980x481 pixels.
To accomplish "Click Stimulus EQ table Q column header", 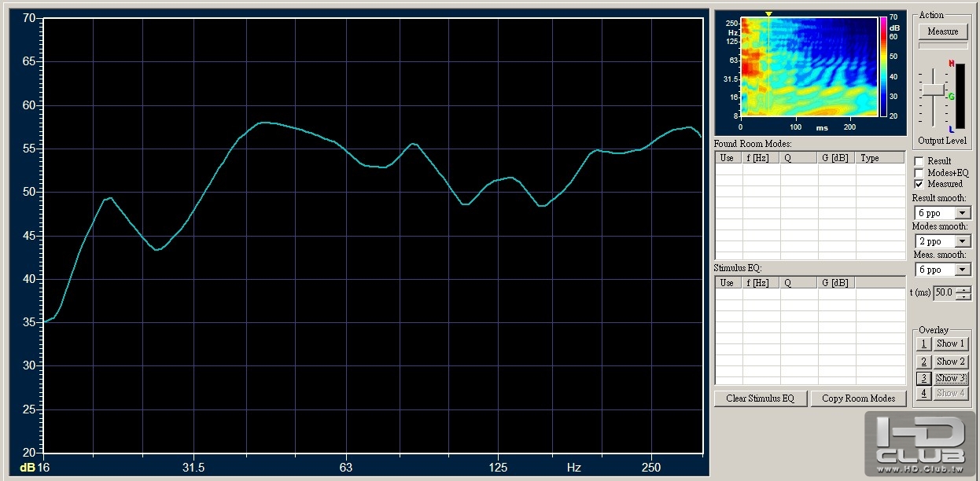I will coord(799,283).
